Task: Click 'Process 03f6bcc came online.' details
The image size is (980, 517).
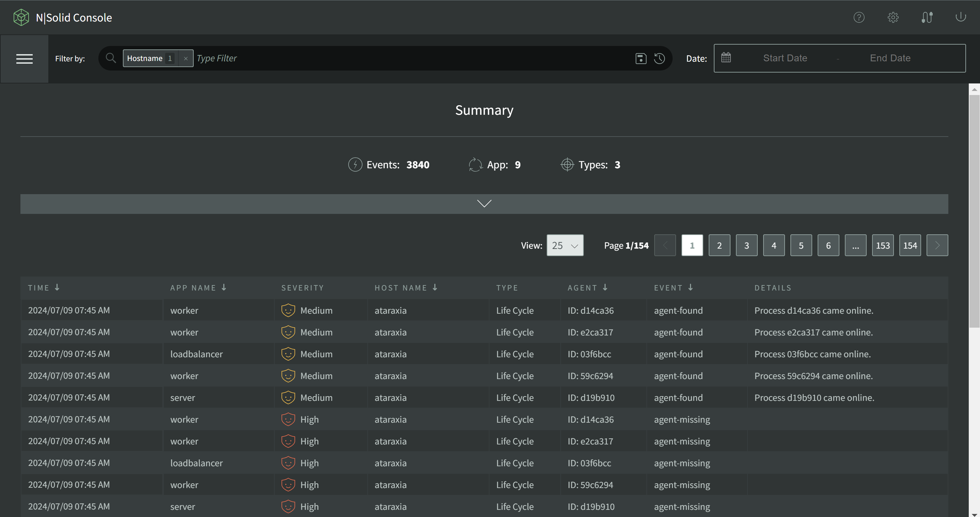Action: point(812,354)
